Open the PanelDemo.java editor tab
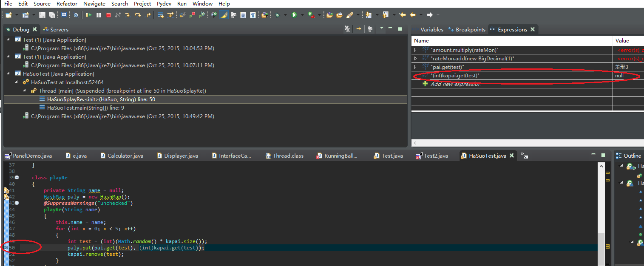Image resolution: width=644 pixels, height=266 pixels. click(x=29, y=156)
